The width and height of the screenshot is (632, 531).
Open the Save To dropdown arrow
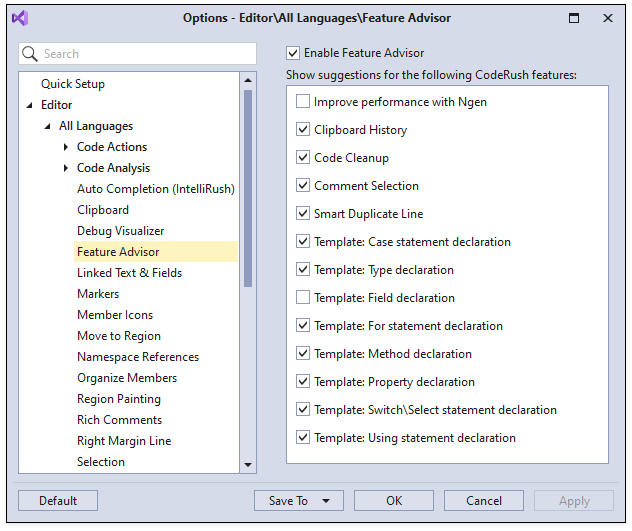(326, 501)
